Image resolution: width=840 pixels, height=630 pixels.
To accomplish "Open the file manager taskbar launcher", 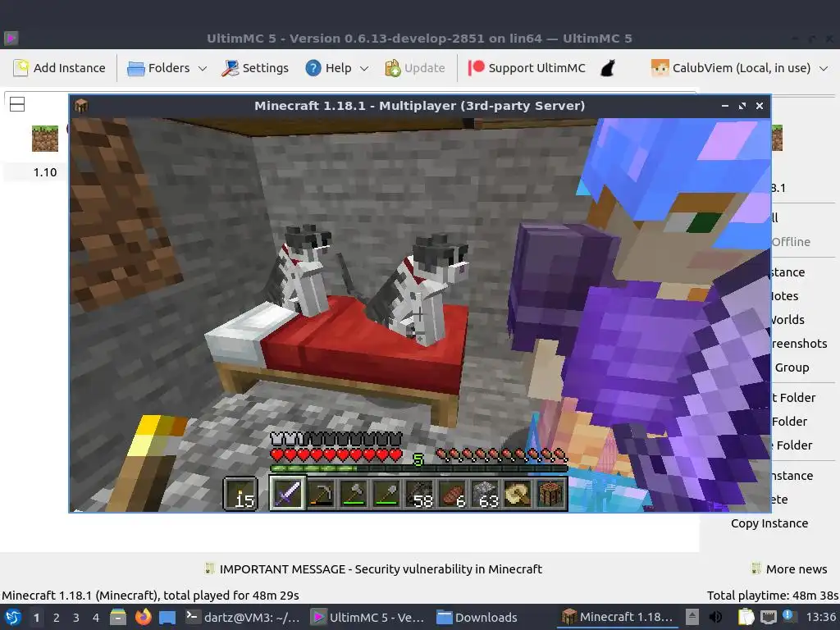I will click(x=118, y=617).
